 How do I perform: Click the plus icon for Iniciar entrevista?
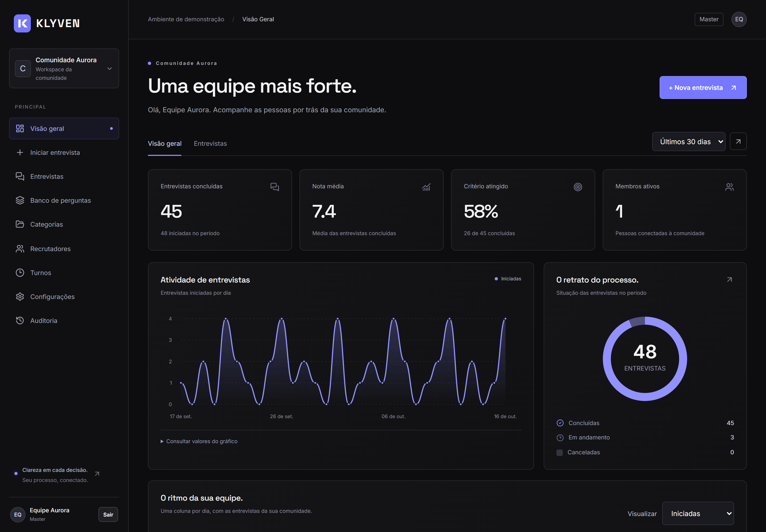(x=20, y=153)
